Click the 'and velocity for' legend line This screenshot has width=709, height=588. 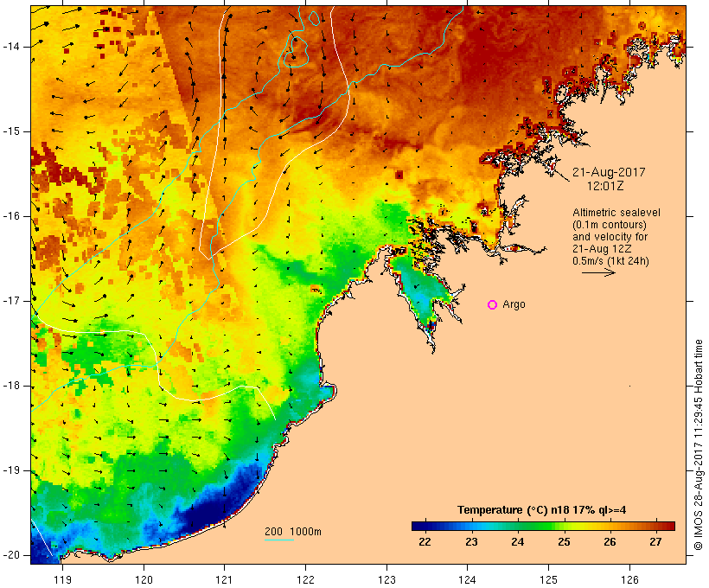click(610, 237)
